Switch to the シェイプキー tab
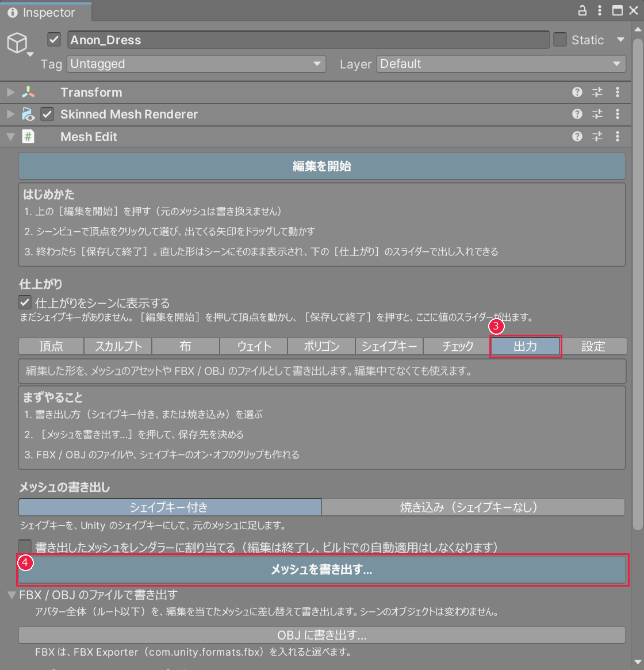The height and width of the screenshot is (670, 644). tap(389, 346)
